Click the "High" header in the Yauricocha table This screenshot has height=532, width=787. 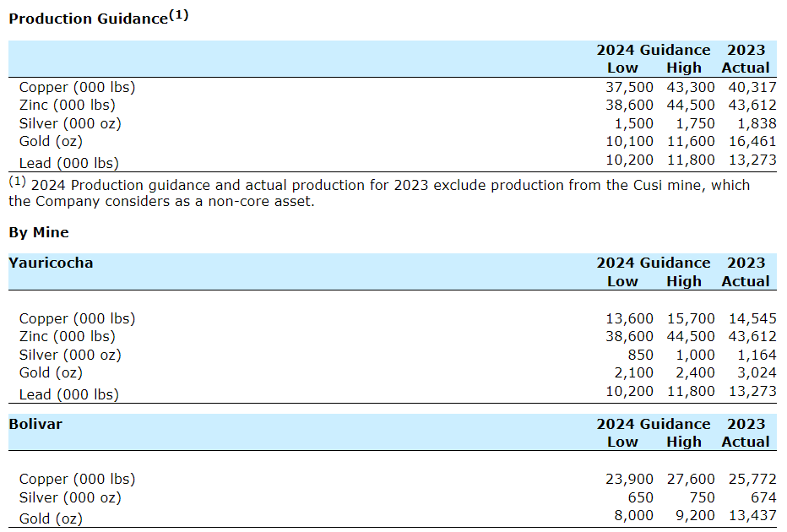pos(684,281)
